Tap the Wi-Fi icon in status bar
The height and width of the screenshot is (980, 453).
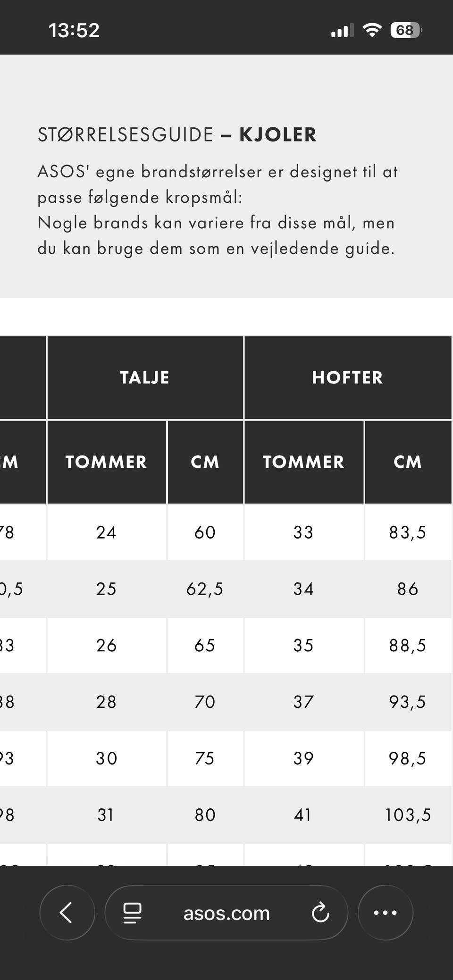pos(372,30)
